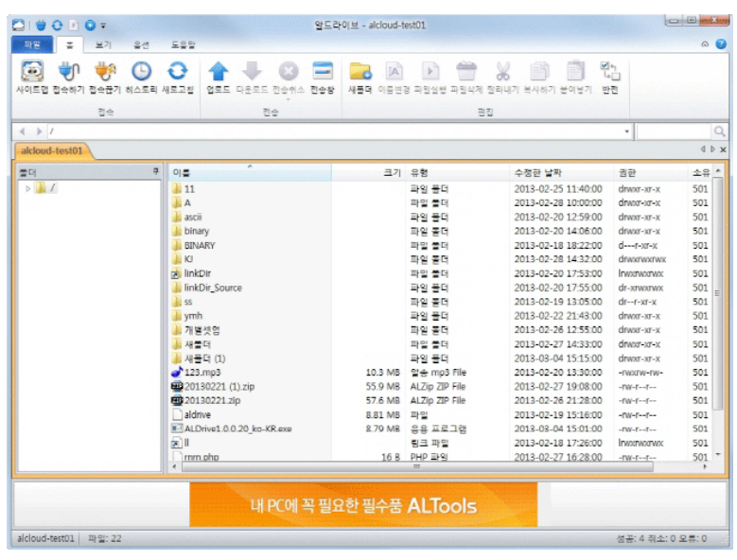Click the plug icon in quick access toolbar

pyautogui.click(x=41, y=26)
